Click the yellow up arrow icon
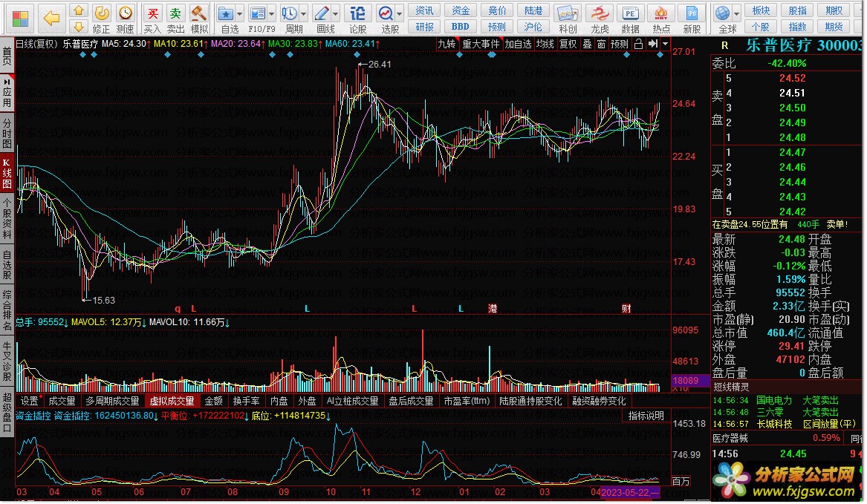867x504 pixels. pyautogui.click(x=79, y=10)
